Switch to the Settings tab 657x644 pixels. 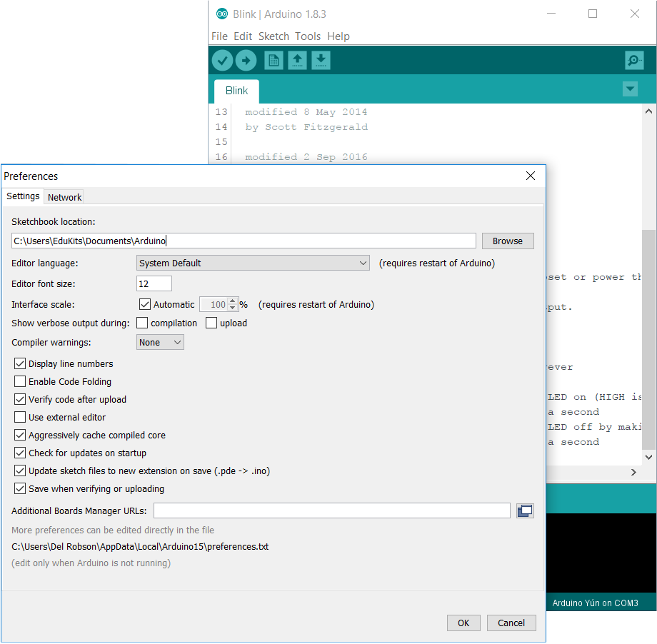click(23, 196)
